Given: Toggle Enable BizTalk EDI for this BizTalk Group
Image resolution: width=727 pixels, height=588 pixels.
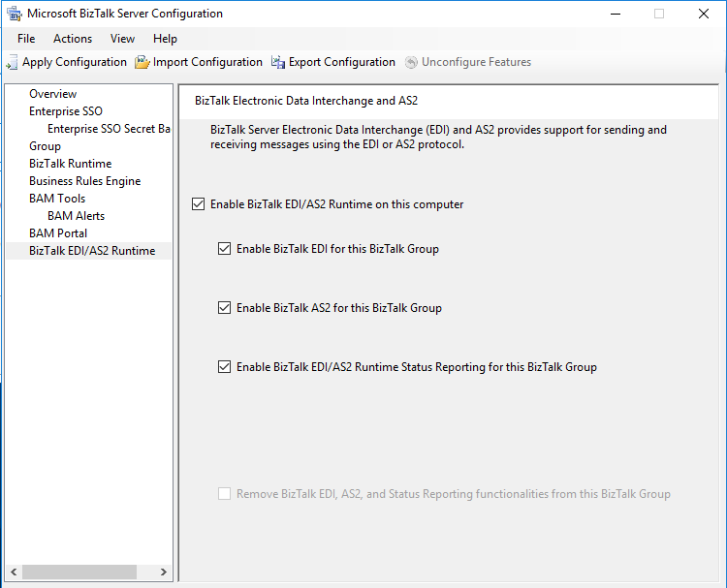Looking at the screenshot, I should 225,249.
